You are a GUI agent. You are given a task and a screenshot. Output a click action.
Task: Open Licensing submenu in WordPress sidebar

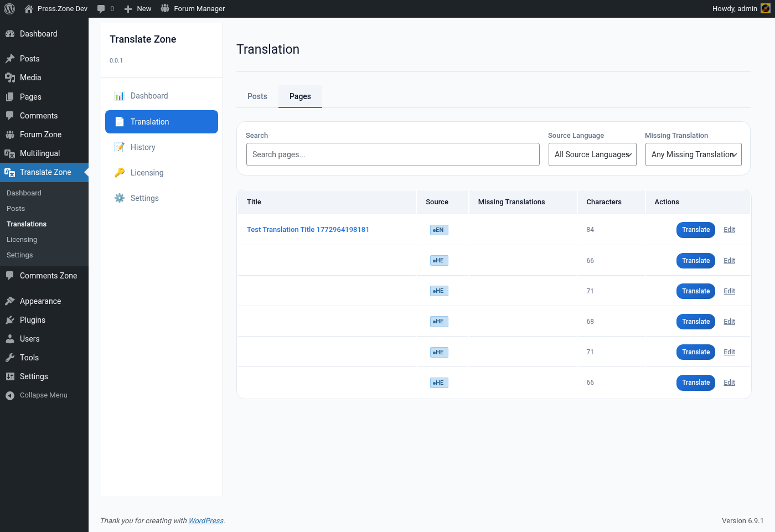pyautogui.click(x=22, y=240)
